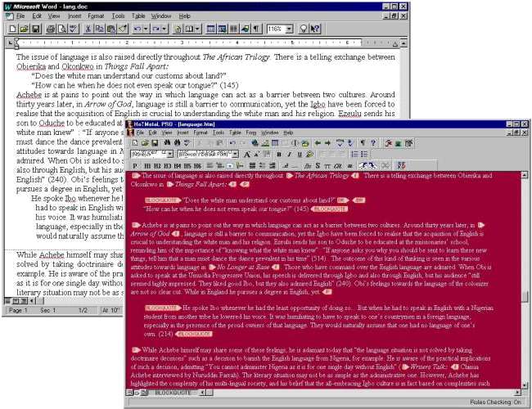Open the Redo history dropdown arrow in Word
The width and height of the screenshot is (532, 409).
(165, 29)
